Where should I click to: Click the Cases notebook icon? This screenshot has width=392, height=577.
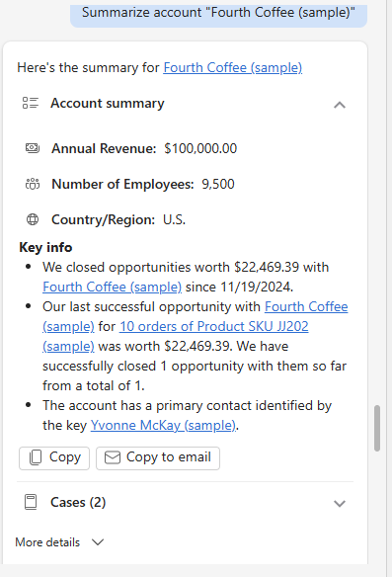click(x=31, y=502)
